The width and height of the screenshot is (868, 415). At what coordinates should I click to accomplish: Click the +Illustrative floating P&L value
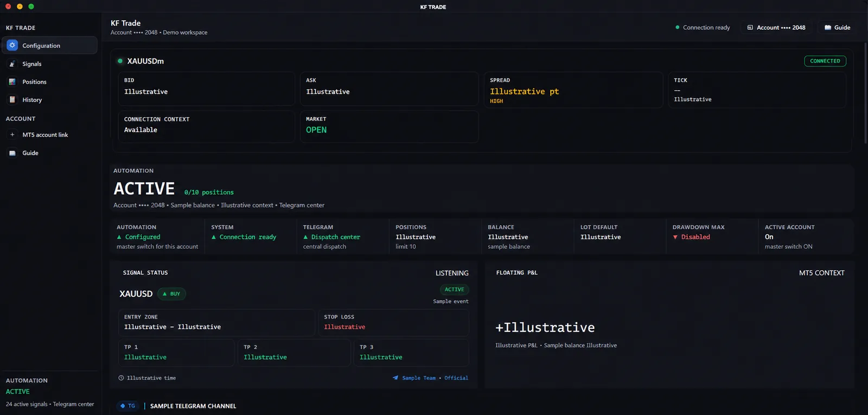pyautogui.click(x=545, y=328)
